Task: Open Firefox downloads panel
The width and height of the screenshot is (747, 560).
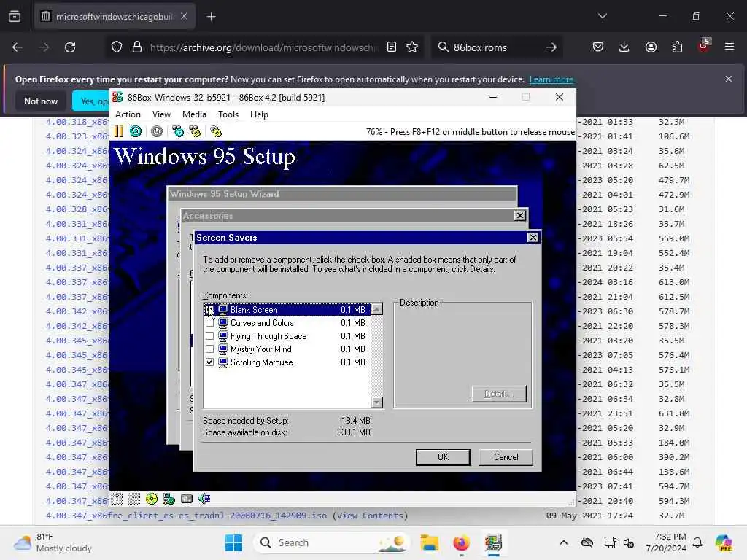Action: pyautogui.click(x=624, y=47)
